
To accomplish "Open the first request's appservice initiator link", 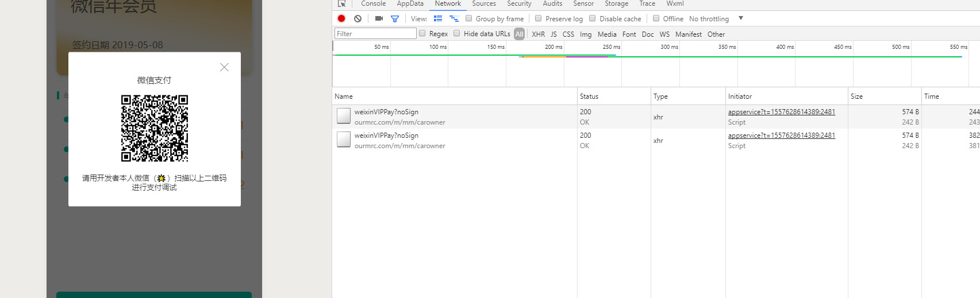I will [781, 112].
